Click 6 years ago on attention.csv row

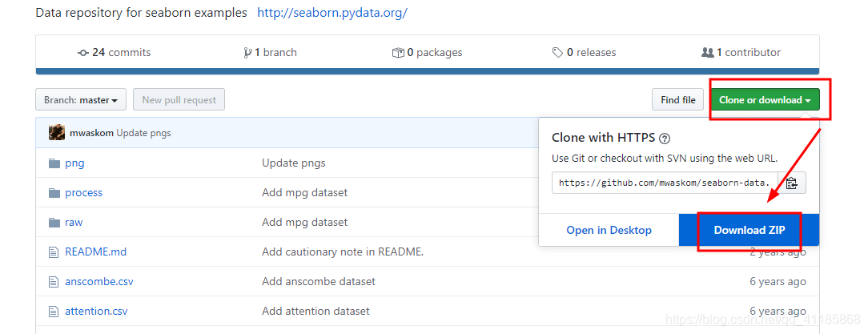coord(778,312)
